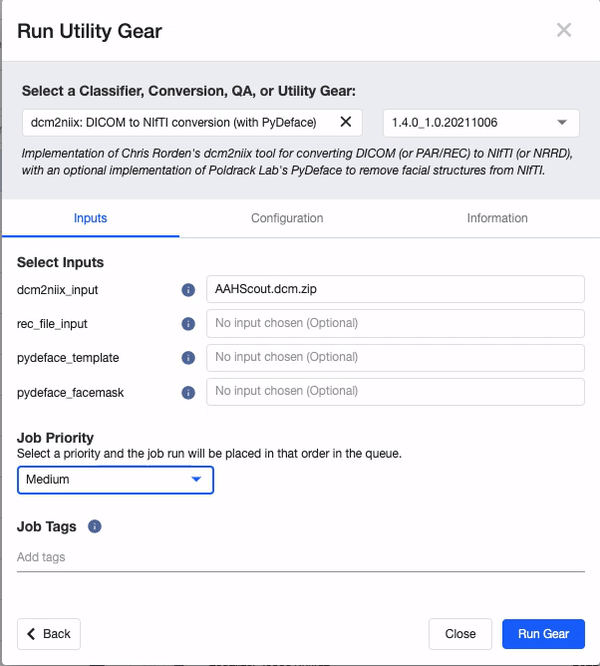The image size is (600, 666).
Task: Open the gear version dropdown
Action: point(480,123)
